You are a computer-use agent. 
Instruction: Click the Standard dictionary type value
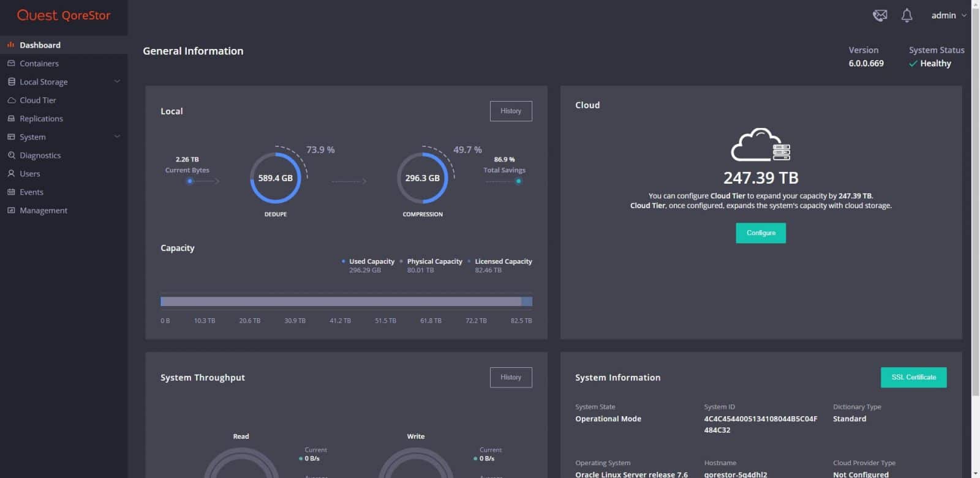point(850,419)
